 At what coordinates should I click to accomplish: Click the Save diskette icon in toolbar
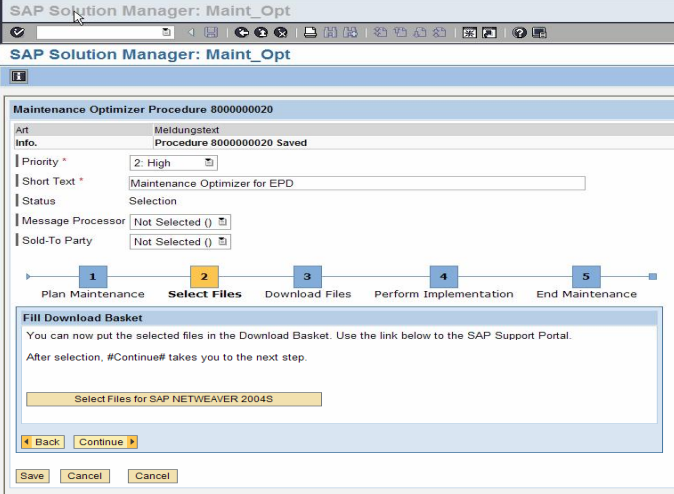(x=211, y=32)
